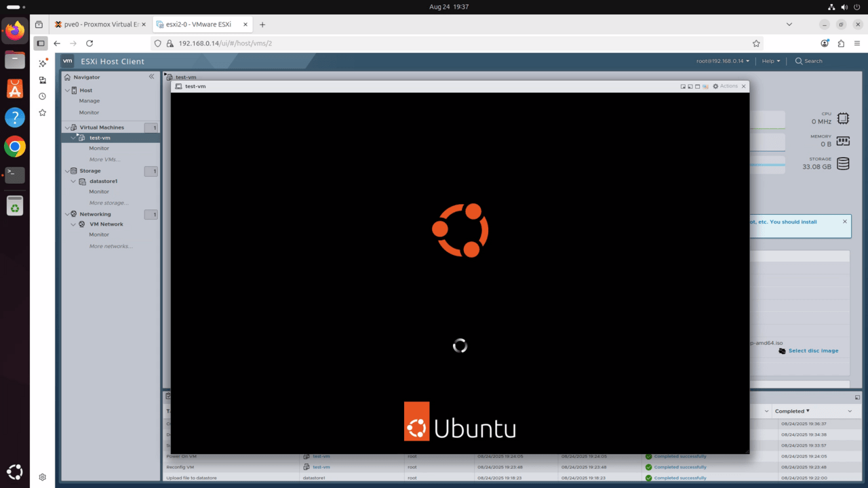This screenshot has width=868, height=488.
Task: Reload the current page
Action: tap(90, 43)
